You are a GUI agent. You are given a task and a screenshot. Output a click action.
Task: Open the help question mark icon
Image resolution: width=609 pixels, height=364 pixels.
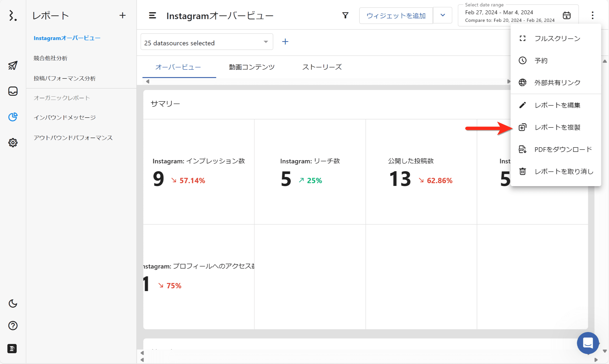point(13,326)
